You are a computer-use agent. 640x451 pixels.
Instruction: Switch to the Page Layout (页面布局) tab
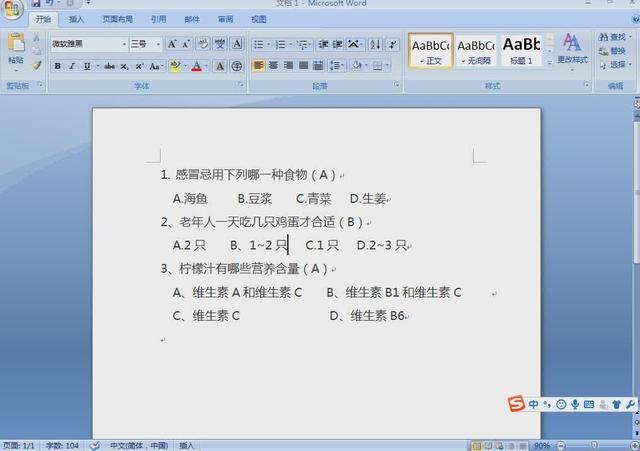coord(118,19)
